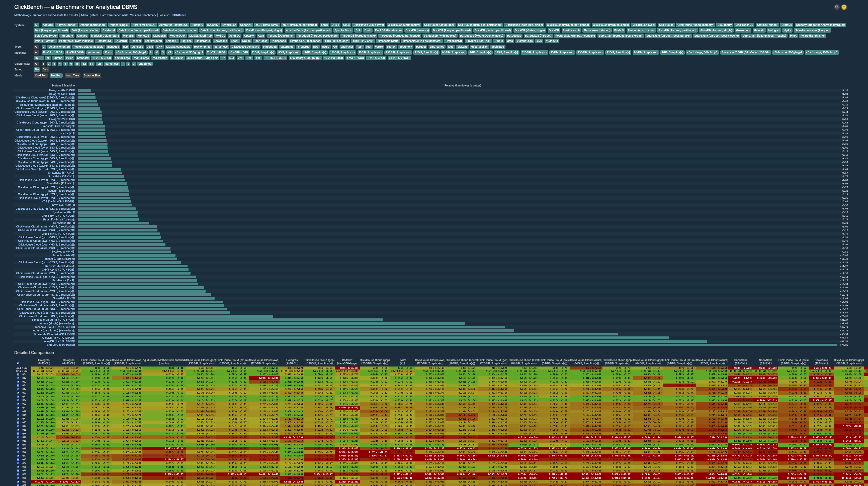Open the Add a System link

(89, 15)
